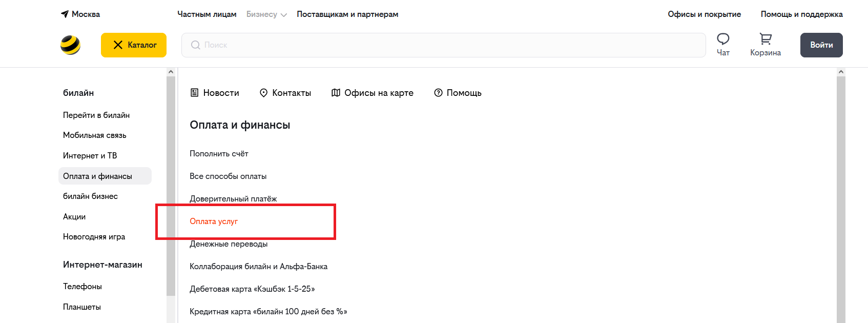
Task: Click the Интернет-магазин sidebar heading
Action: tap(102, 265)
